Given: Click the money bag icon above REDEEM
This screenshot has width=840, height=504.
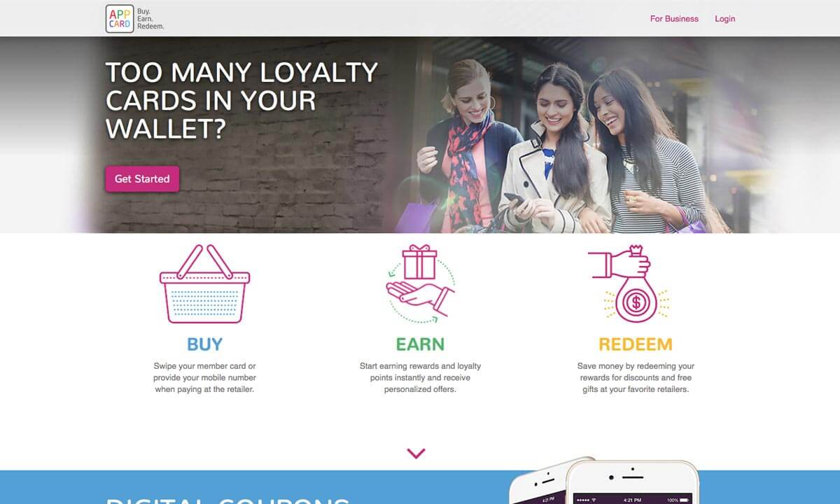Looking at the screenshot, I should [x=629, y=283].
